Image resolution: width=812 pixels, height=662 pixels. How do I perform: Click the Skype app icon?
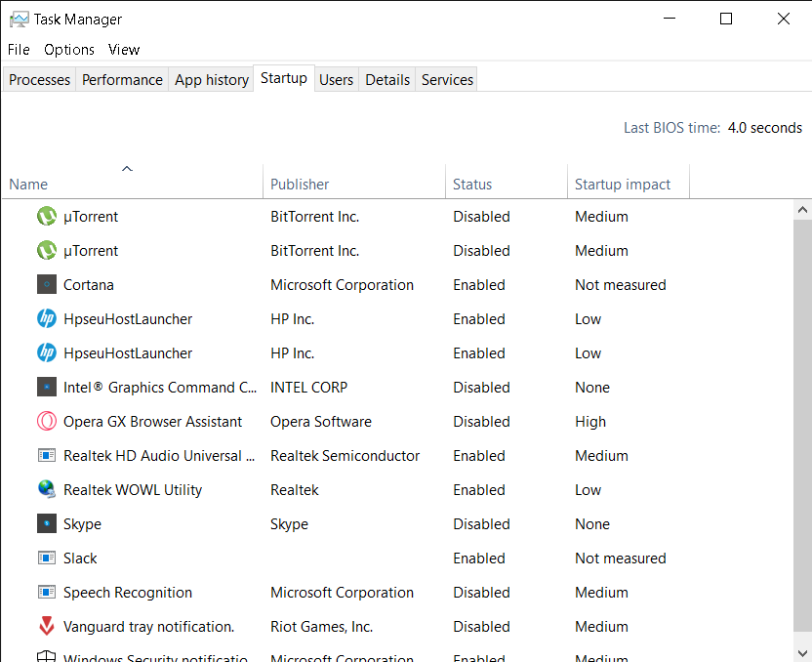[x=47, y=524]
